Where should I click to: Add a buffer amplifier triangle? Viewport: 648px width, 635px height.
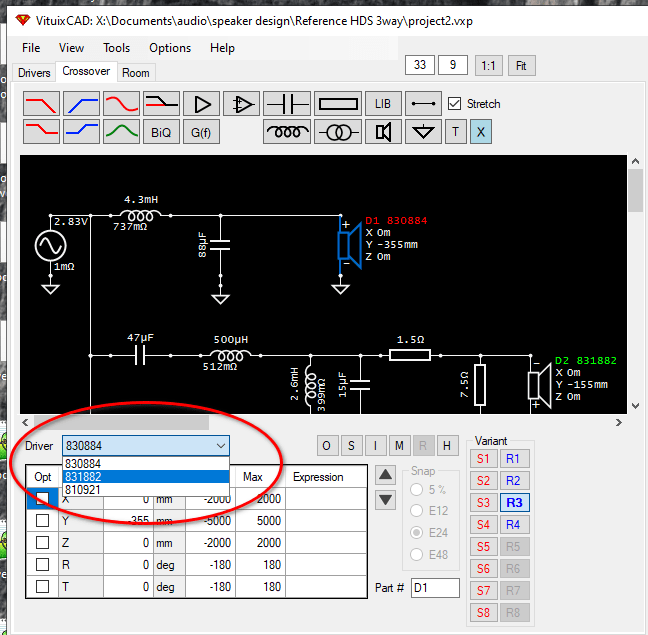[x=201, y=104]
